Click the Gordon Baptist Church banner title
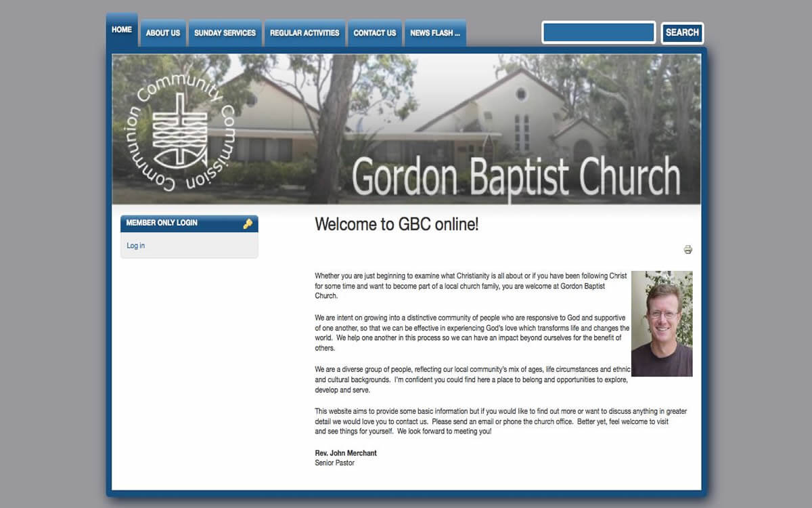812x508 pixels. (x=516, y=177)
